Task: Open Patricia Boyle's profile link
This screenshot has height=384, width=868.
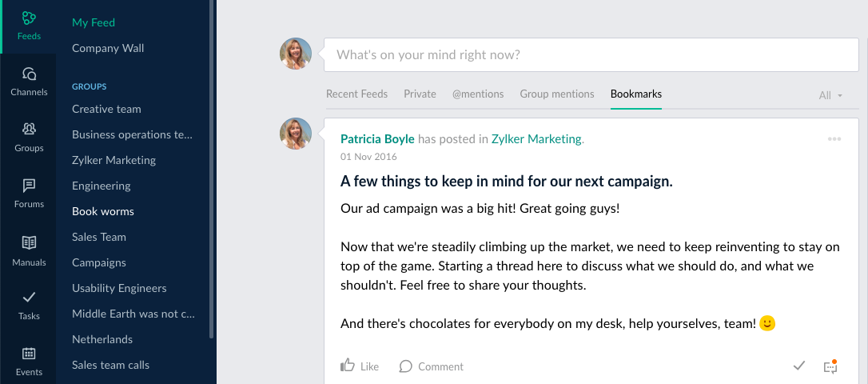Action: click(377, 138)
